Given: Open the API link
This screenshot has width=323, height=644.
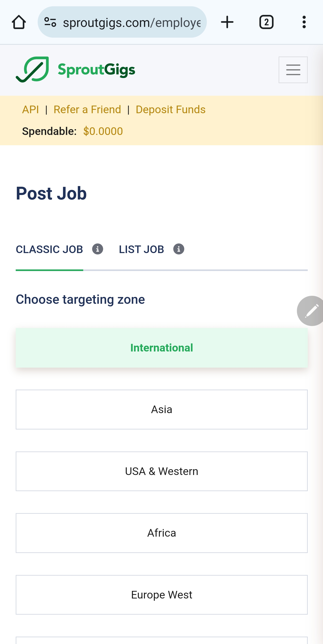Looking at the screenshot, I should point(31,109).
